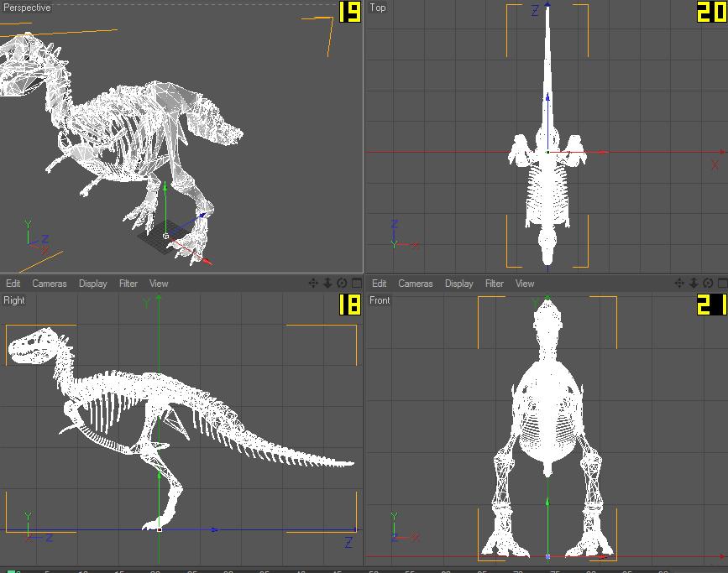
Task: Open the Edit menu of the Right viewport
Action: pyautogui.click(x=13, y=284)
